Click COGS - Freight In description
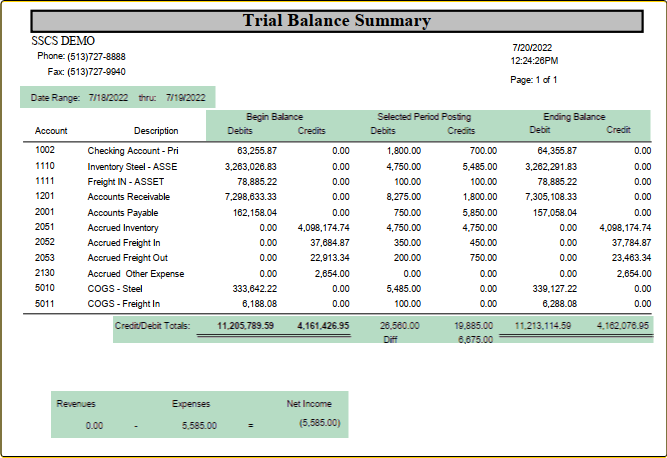Screen dimensions: 667x458 tap(124, 304)
